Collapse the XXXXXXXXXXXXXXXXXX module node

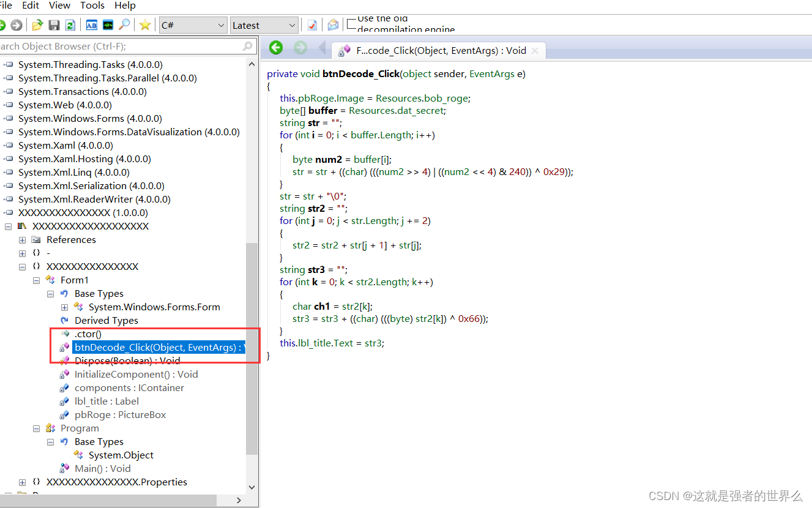[x=9, y=226]
